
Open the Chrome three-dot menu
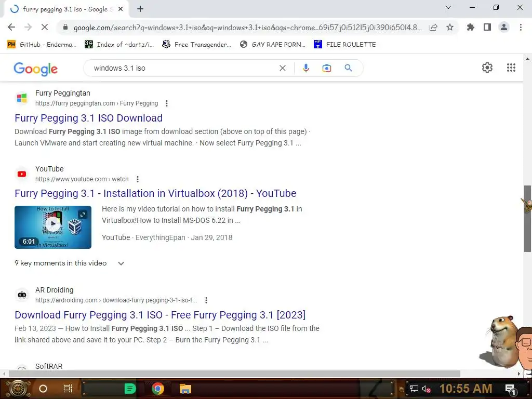521,27
